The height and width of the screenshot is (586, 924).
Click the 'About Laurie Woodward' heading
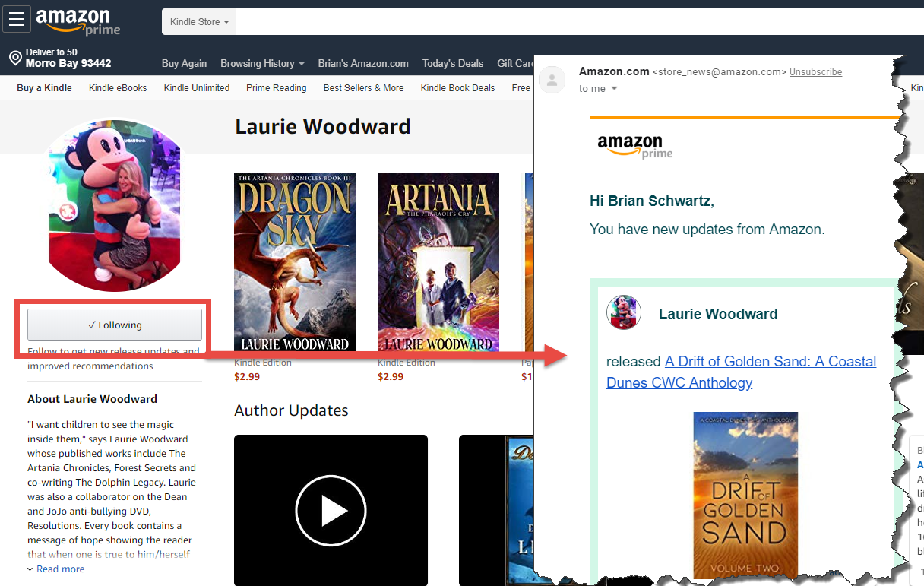pos(93,399)
